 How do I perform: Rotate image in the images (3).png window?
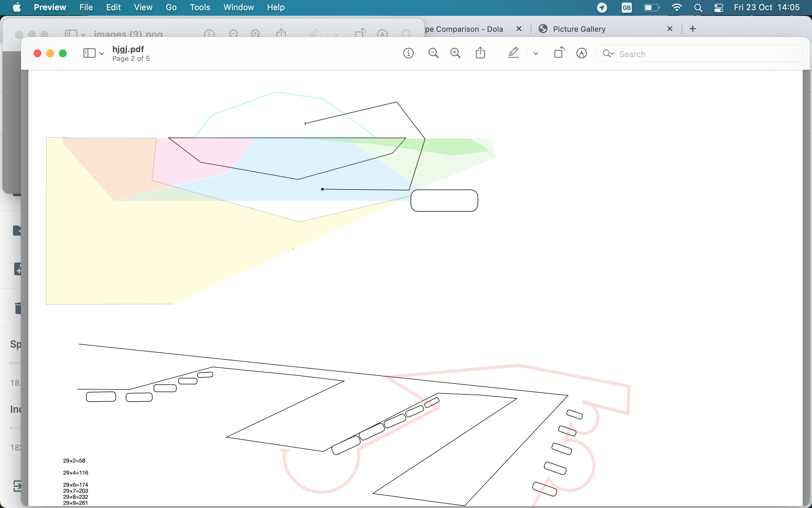360,33
